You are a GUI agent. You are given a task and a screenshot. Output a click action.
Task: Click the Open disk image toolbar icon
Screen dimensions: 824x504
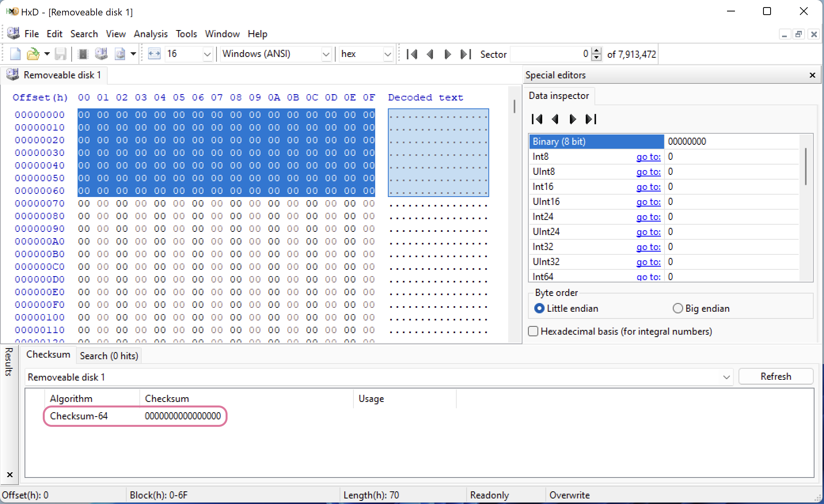120,54
